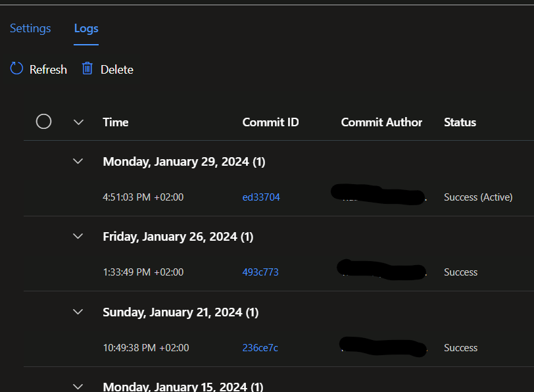This screenshot has height=392, width=534.
Task: Collapse the Friday, January 26, 2024 group
Action: point(78,236)
